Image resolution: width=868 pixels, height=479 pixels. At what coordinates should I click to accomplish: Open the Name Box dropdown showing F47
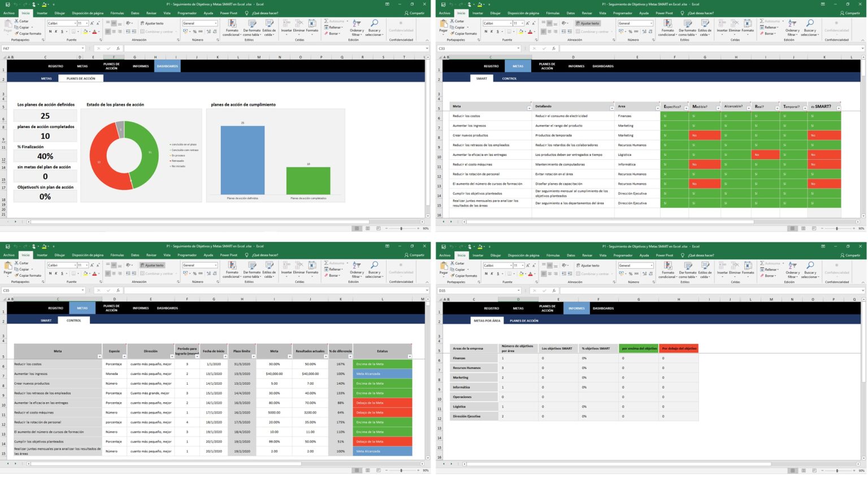[x=83, y=49]
